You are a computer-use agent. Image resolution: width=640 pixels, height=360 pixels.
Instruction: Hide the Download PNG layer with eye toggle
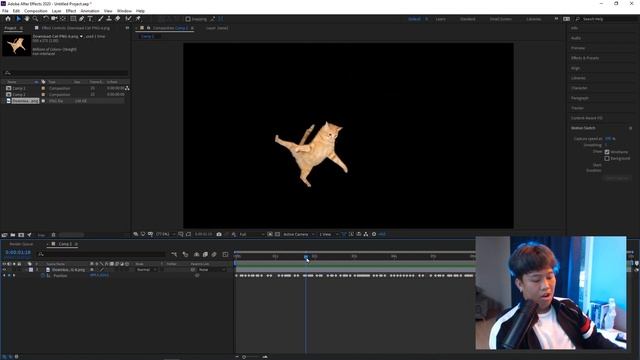click(4, 270)
